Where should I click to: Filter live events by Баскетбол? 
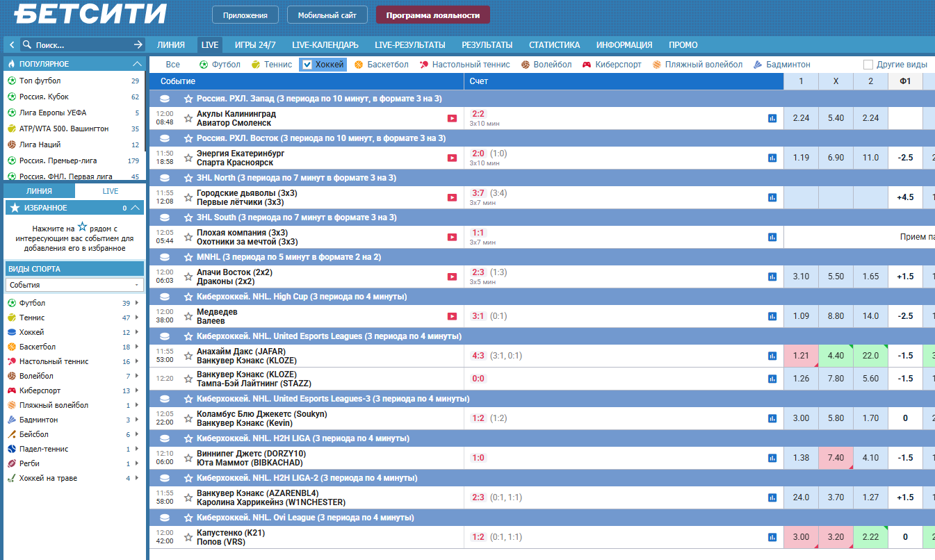tap(381, 65)
